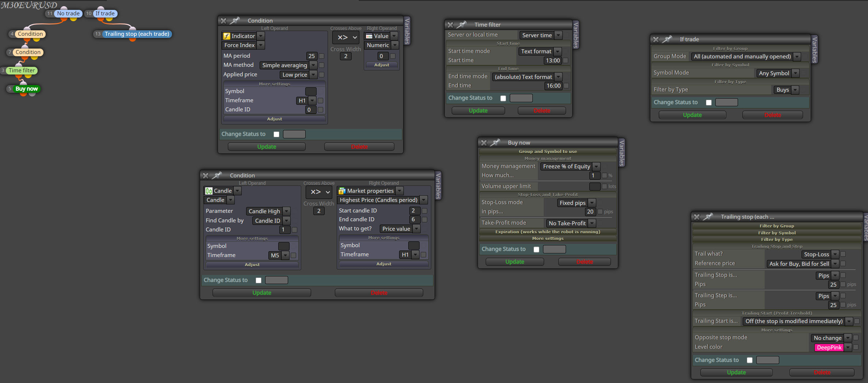Open Freeze % of Equity dropdown
This screenshot has height=383, width=868.
coord(596,166)
